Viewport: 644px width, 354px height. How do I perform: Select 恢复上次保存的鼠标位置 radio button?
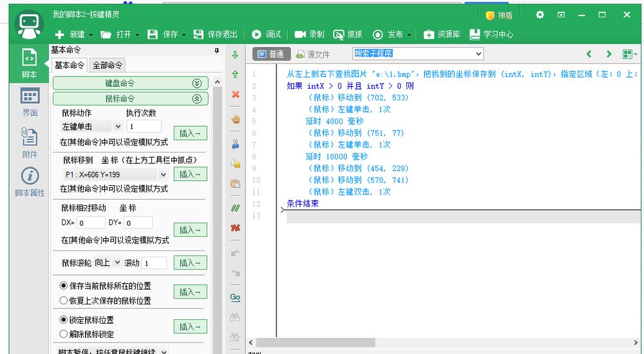click(x=63, y=301)
